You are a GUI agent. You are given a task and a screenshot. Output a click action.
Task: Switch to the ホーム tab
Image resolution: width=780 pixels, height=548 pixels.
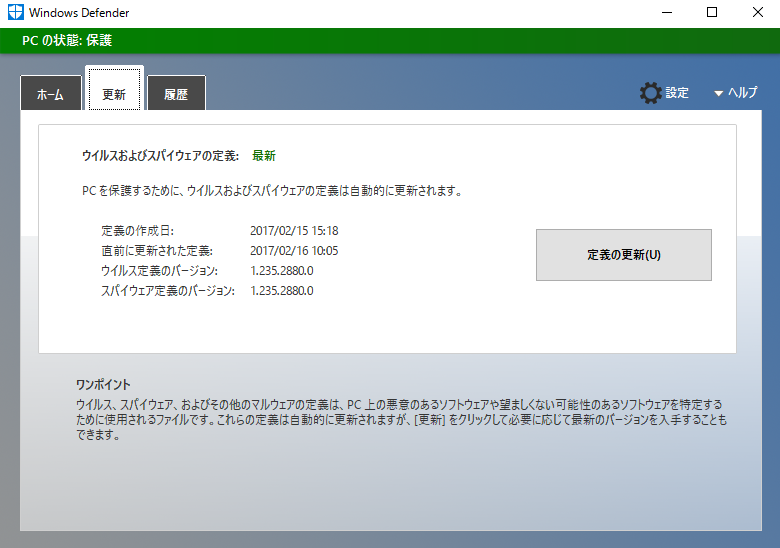pyautogui.click(x=50, y=94)
